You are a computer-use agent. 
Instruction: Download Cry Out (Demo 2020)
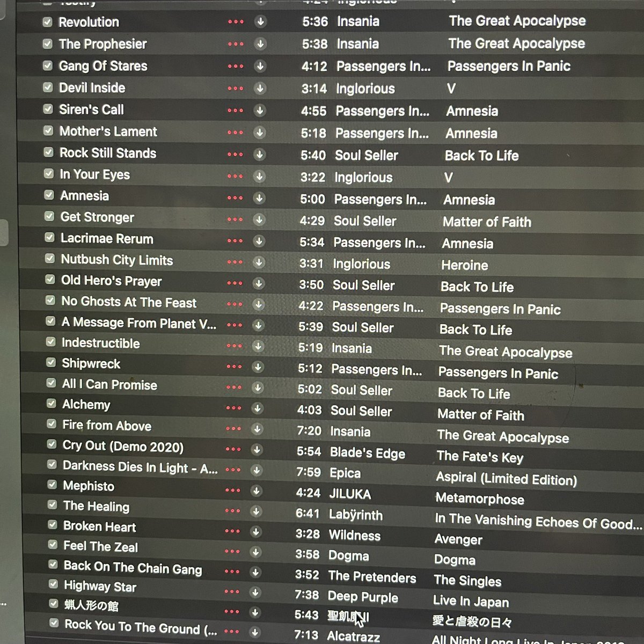pyautogui.click(x=257, y=450)
